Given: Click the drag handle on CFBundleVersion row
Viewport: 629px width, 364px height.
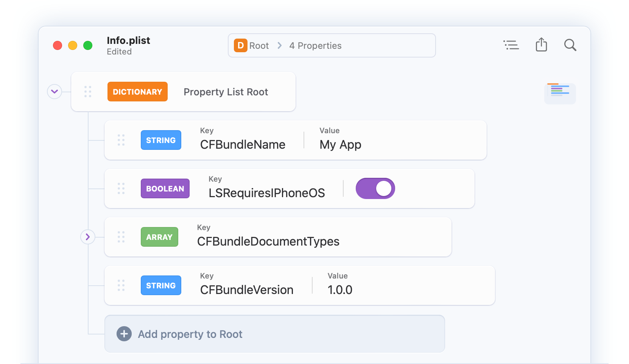Looking at the screenshot, I should (121, 285).
